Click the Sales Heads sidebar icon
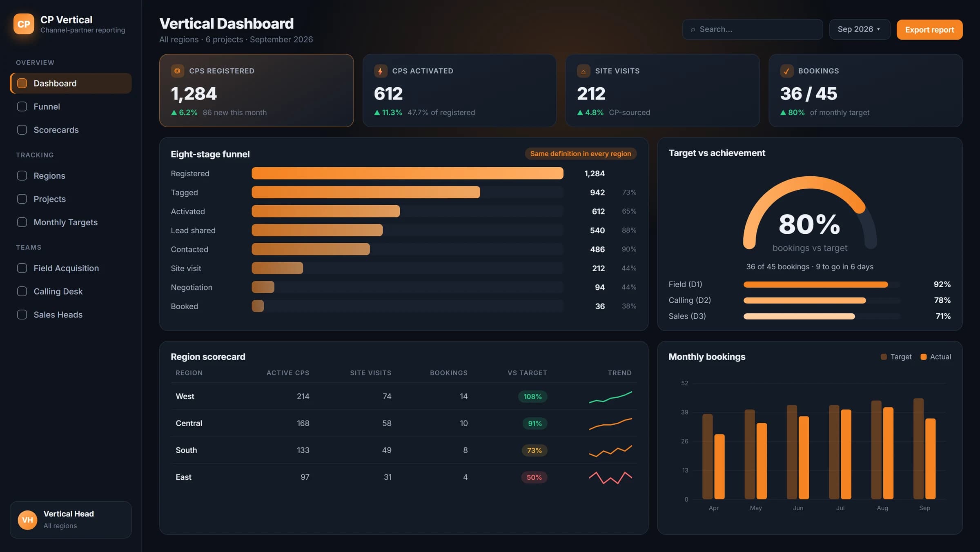 22,315
